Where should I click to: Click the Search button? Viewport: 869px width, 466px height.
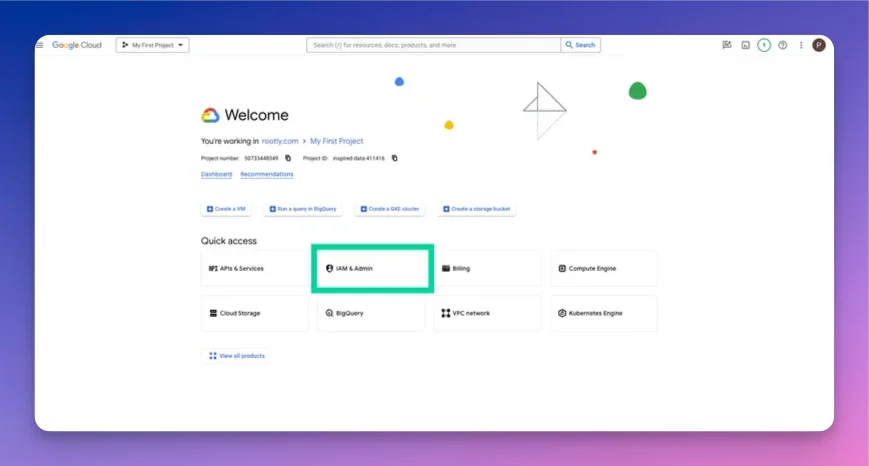click(x=580, y=45)
